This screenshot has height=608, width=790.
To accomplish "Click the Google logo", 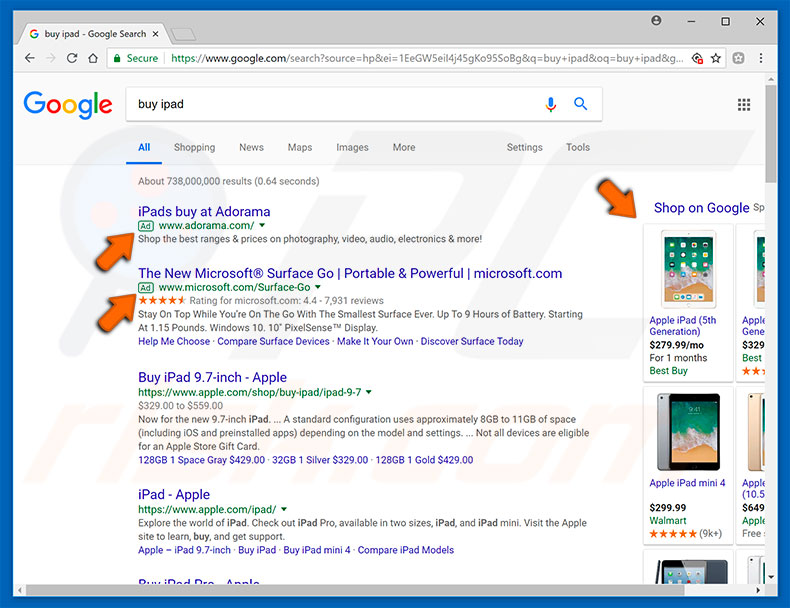I will point(68,105).
